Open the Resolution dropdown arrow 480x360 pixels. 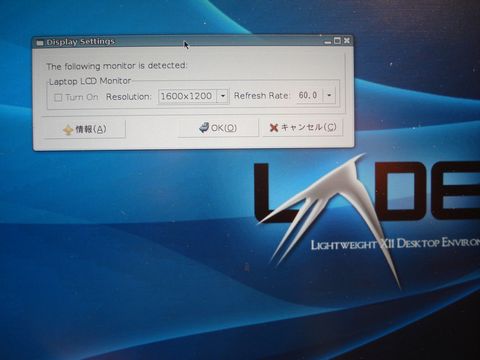click(223, 96)
